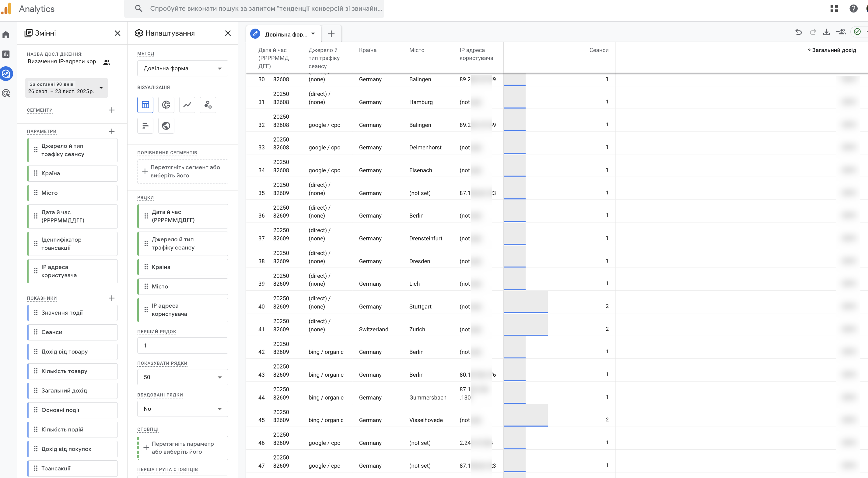Select the donut chart visualization icon
This screenshot has height=478, width=868.
click(166, 105)
